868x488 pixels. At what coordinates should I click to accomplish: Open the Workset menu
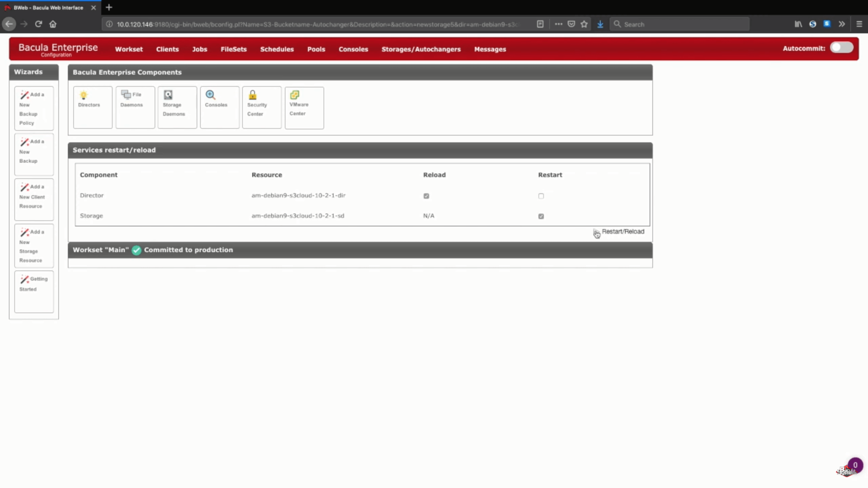point(129,49)
